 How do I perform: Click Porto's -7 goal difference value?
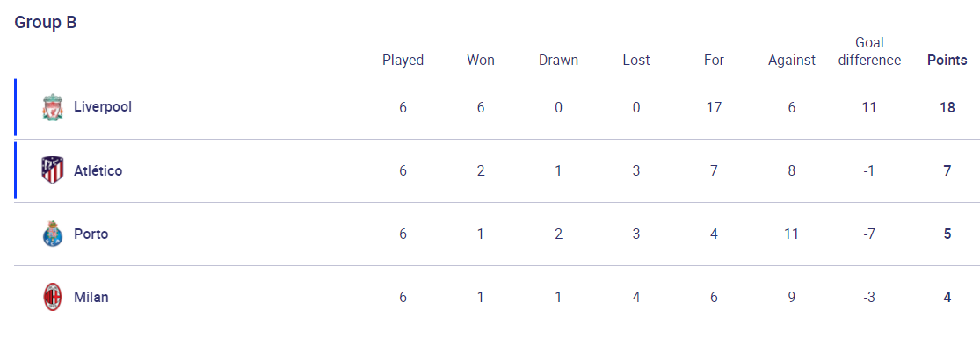pyautogui.click(x=869, y=234)
